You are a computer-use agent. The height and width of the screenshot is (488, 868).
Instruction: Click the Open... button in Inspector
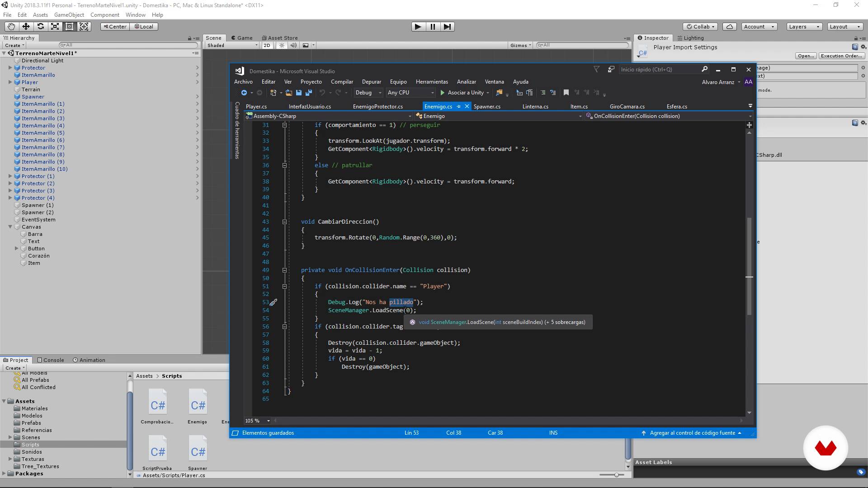[806, 56]
